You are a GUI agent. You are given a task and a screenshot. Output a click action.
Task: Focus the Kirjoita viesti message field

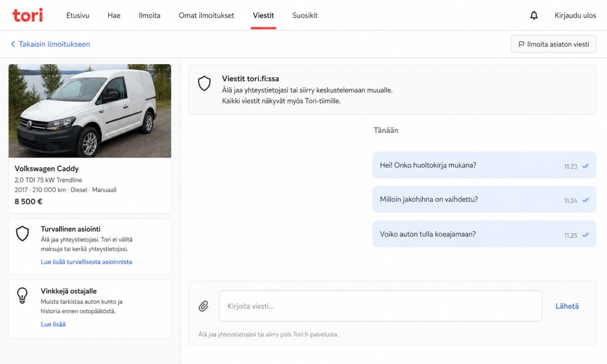[x=380, y=306]
